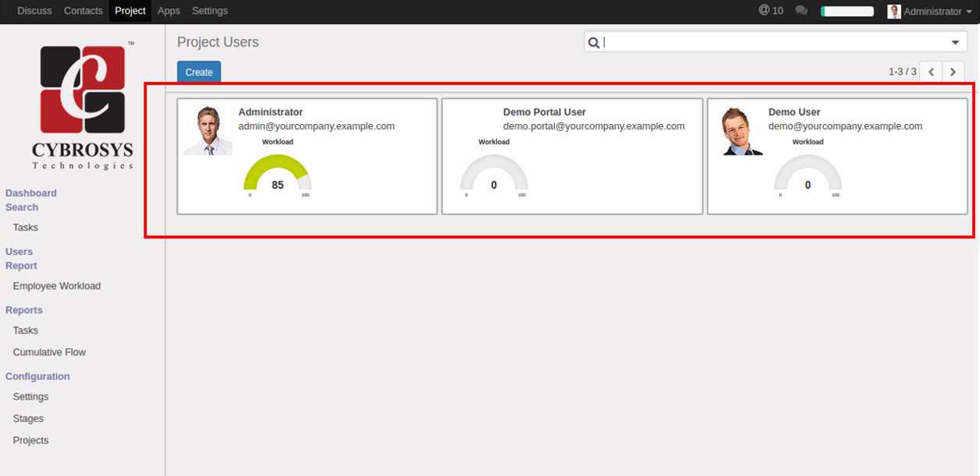
Task: Click demo.portal@yourcompany.example.com email
Action: tap(594, 126)
